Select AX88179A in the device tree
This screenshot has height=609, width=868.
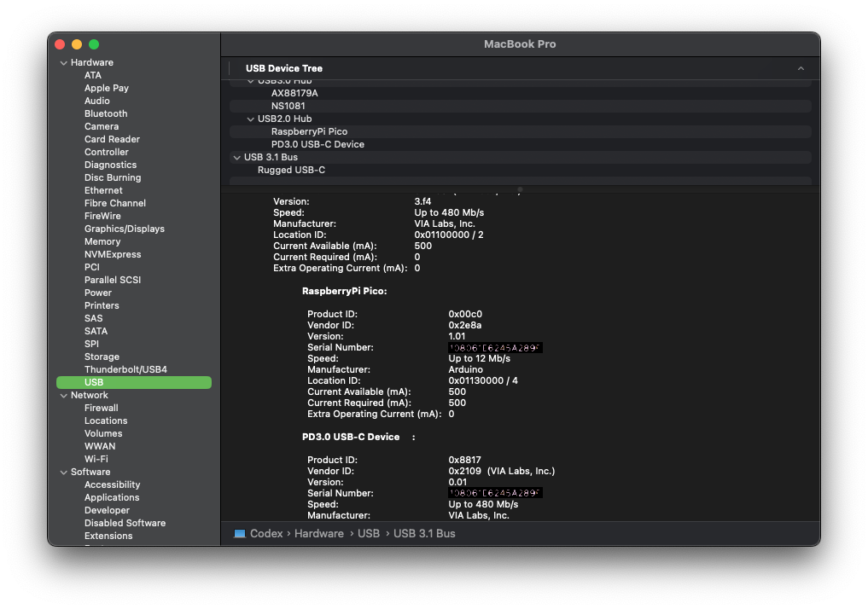(294, 93)
